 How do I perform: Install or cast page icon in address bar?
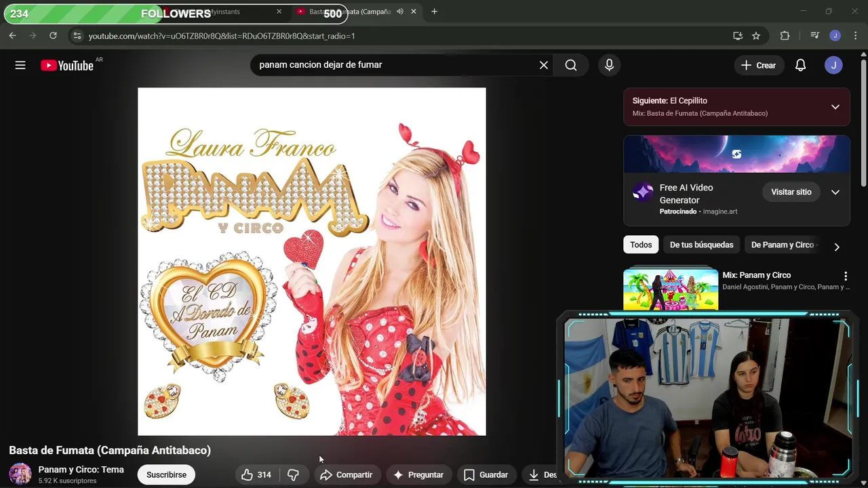738,36
